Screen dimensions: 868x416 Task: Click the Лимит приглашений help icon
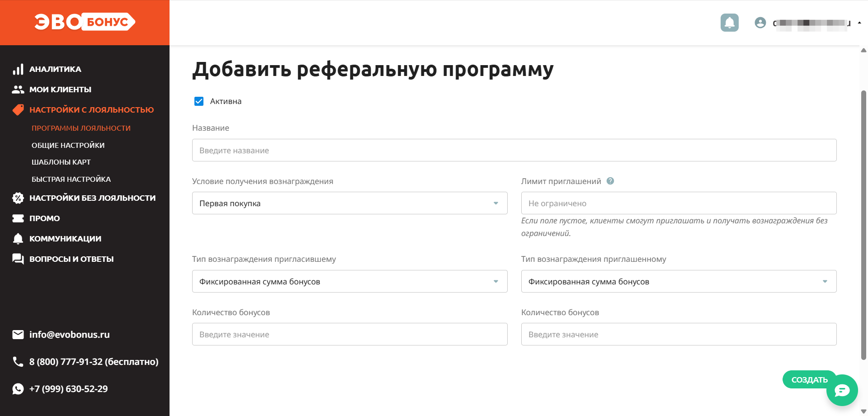point(610,181)
